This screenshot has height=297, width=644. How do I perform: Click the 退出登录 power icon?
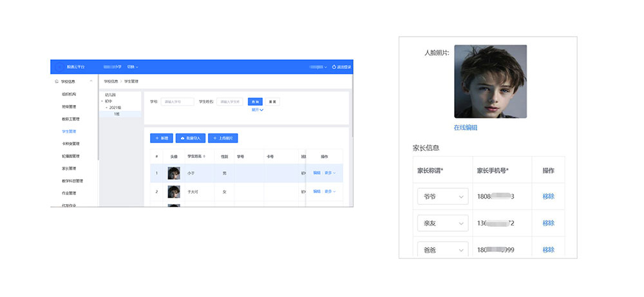[x=335, y=67]
